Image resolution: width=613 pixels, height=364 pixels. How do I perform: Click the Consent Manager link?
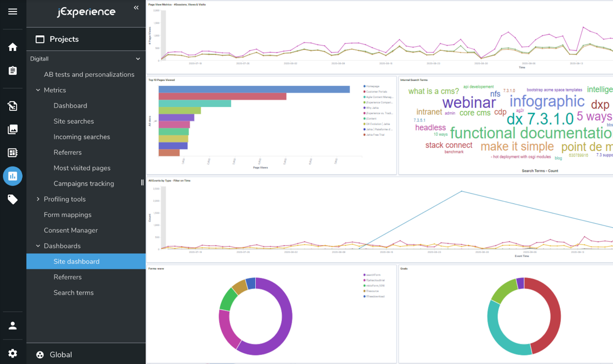click(71, 230)
